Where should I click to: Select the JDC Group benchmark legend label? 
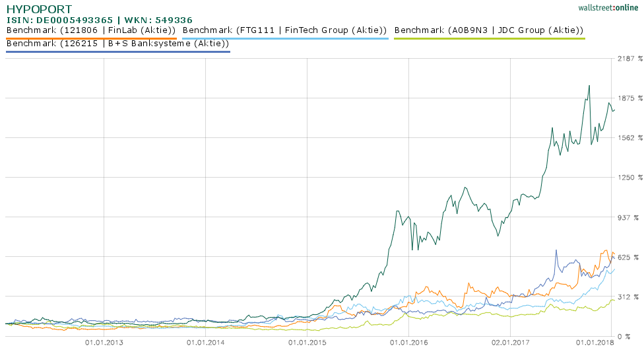(x=489, y=30)
